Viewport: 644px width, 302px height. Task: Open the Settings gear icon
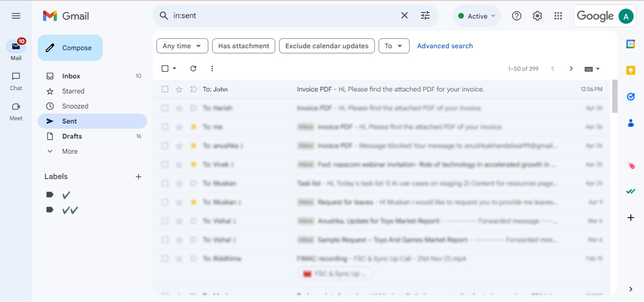click(537, 16)
